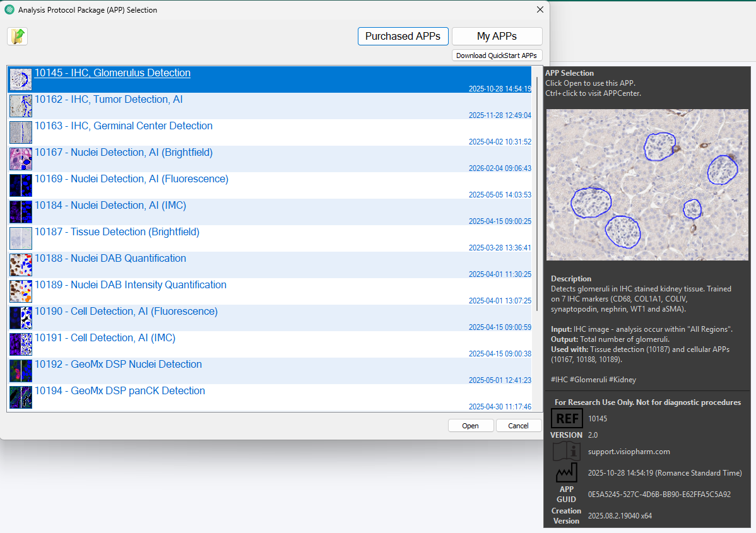Screen dimensions: 756x533
Task: Click timestamp 2025-05-05 14:03:53
Action: [x=500, y=195]
